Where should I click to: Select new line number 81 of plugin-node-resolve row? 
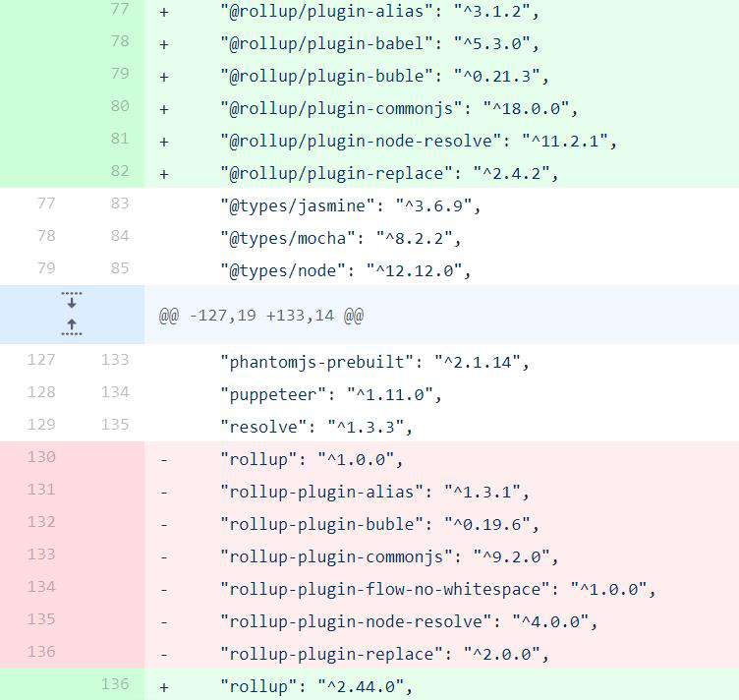[120, 139]
